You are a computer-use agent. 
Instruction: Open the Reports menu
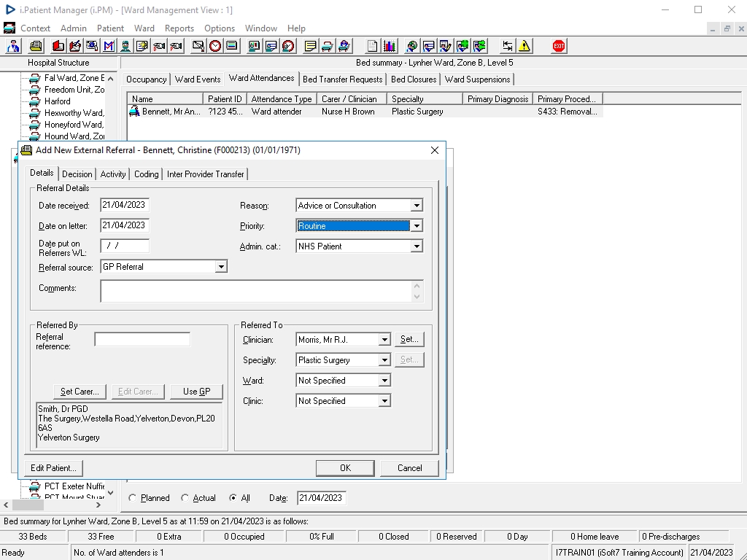click(179, 28)
